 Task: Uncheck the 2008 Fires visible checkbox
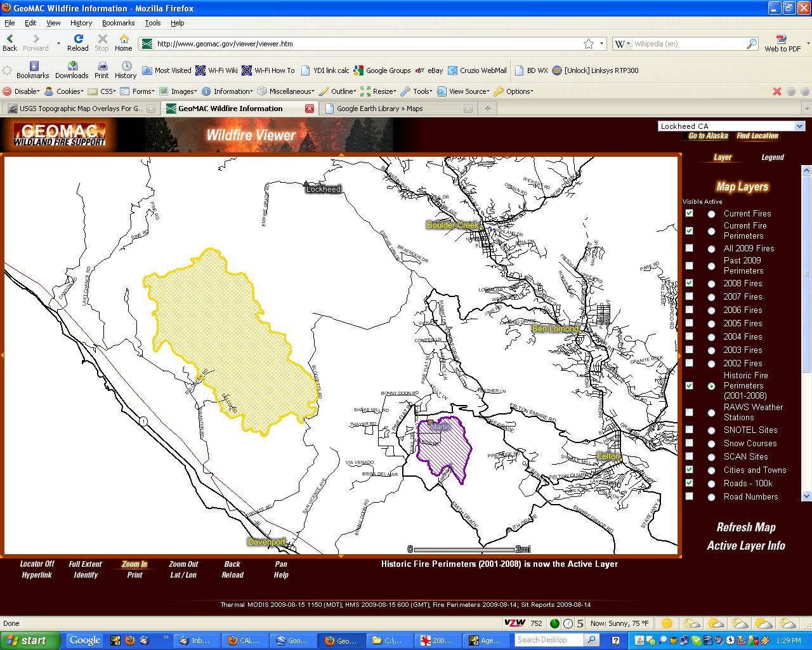click(x=690, y=283)
